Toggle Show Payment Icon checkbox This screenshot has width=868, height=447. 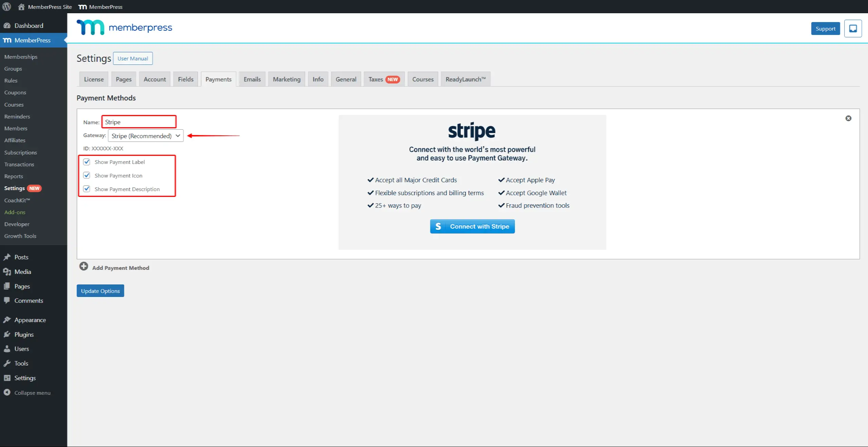87,175
